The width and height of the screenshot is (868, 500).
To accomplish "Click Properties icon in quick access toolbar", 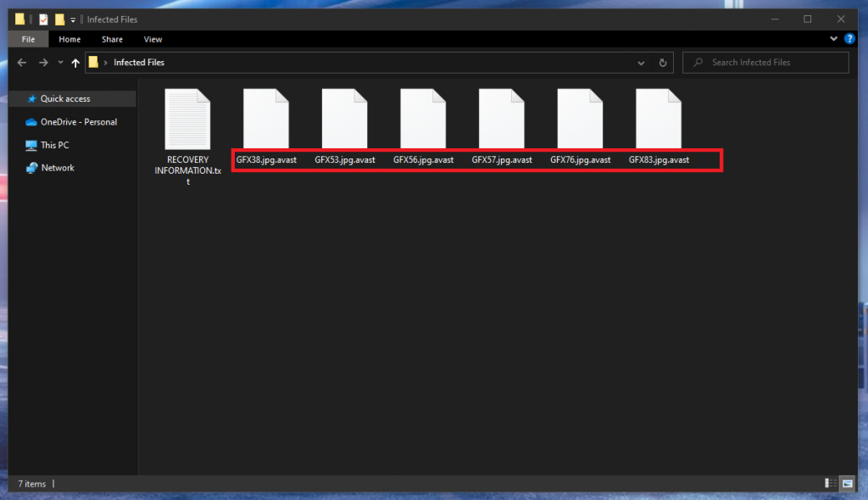I will tap(43, 19).
